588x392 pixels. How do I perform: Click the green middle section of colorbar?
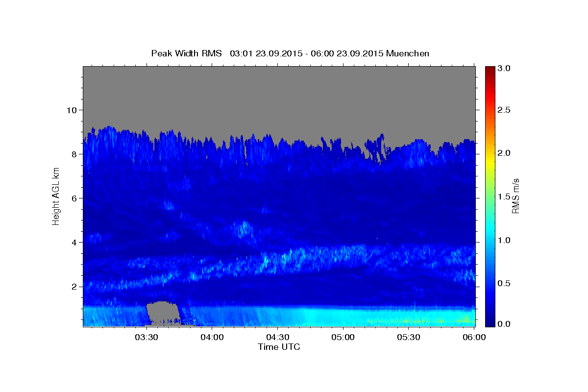[x=490, y=196]
